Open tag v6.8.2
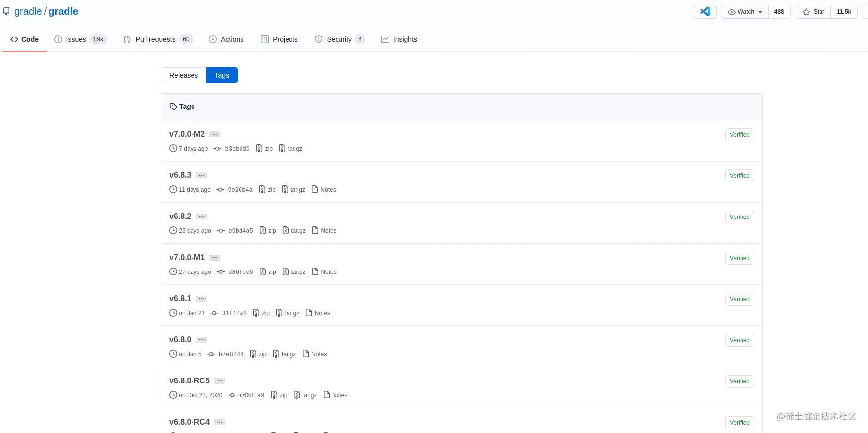Viewport: 868px width, 433px height. [x=180, y=216]
